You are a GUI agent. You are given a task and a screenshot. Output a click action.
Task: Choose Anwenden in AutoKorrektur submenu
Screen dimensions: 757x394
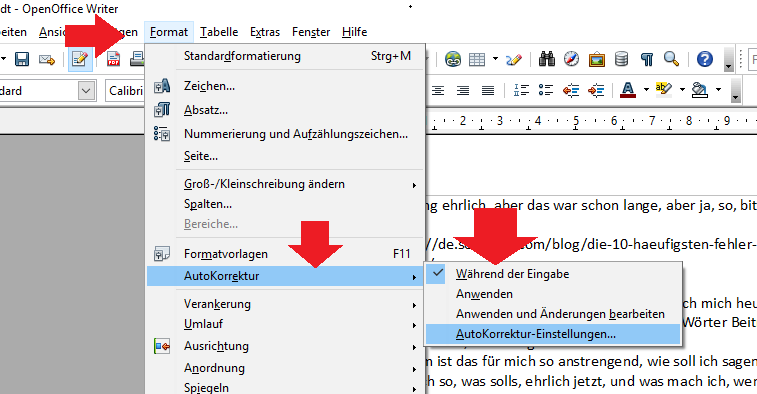pos(553,294)
